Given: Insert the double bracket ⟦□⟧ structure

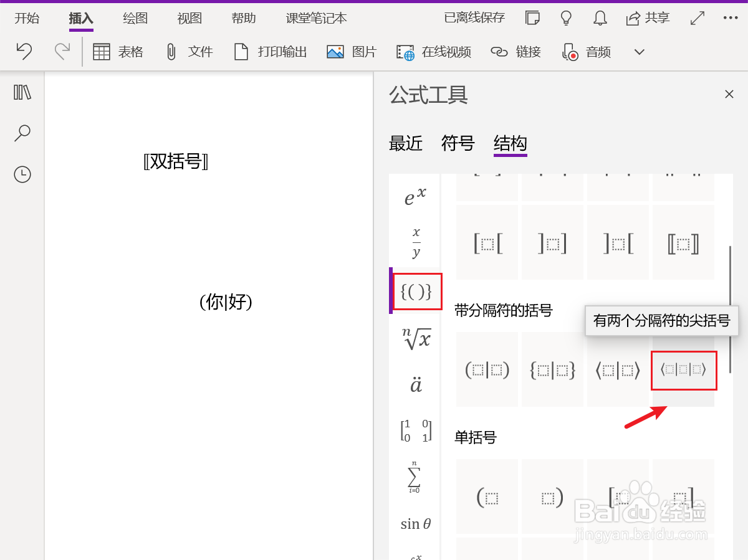Looking at the screenshot, I should tap(683, 242).
